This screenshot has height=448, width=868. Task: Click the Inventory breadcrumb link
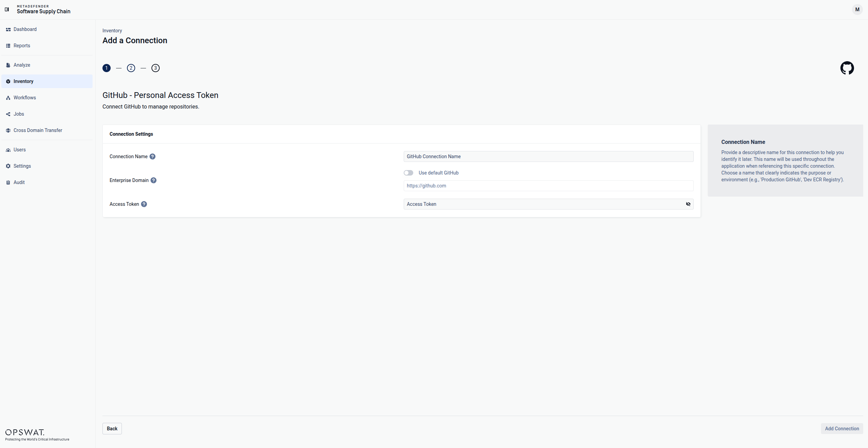pyautogui.click(x=112, y=31)
